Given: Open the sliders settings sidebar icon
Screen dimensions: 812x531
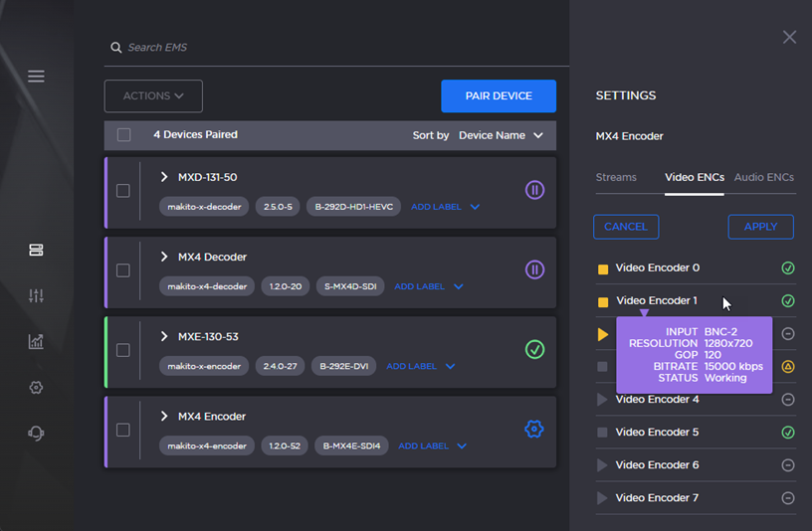Looking at the screenshot, I should 36,295.
